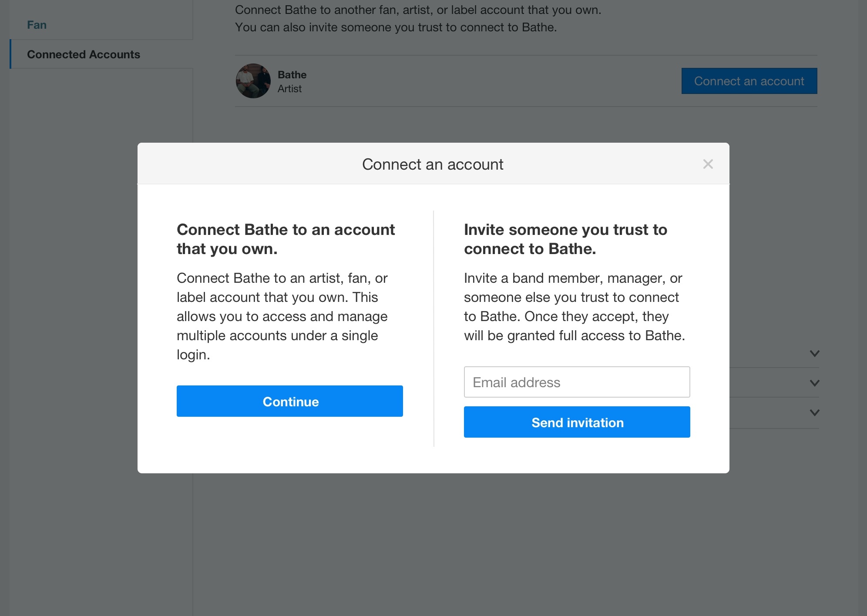Open the Connected Accounts tab
This screenshot has height=616, width=867.
84,54
